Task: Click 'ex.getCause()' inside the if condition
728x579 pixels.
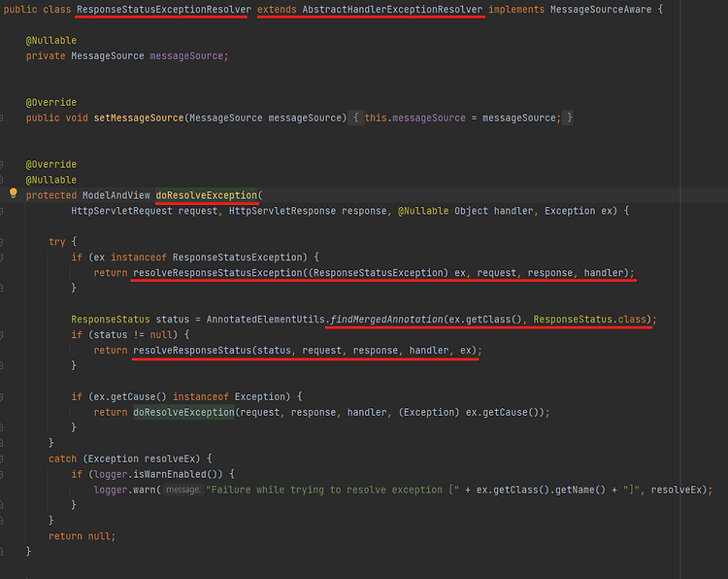Action: tap(130, 396)
